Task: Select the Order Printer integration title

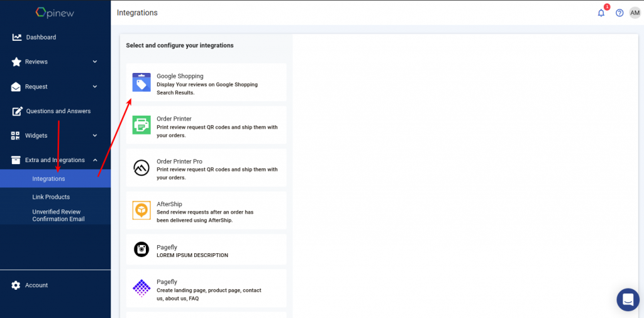Action: point(174,119)
